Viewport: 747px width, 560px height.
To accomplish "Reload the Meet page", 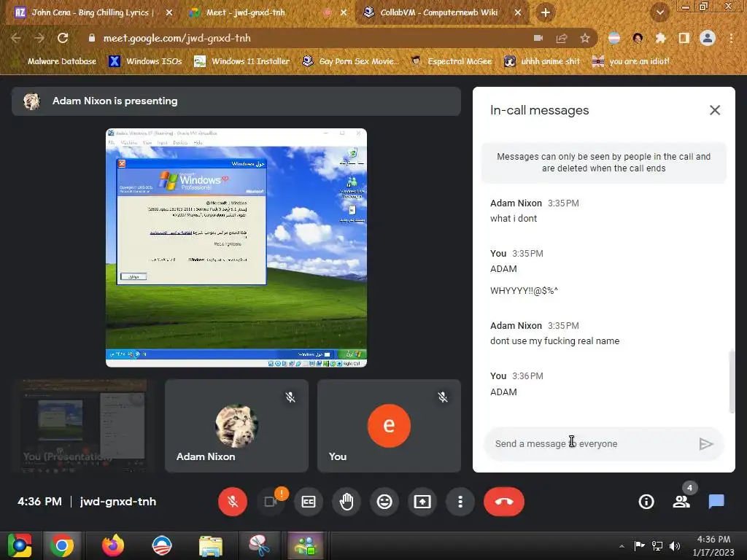I will (x=63, y=38).
